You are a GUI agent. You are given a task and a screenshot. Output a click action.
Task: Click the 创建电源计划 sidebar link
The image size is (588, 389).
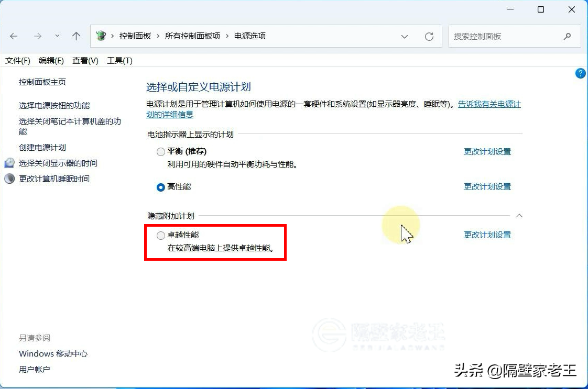pyautogui.click(x=42, y=147)
